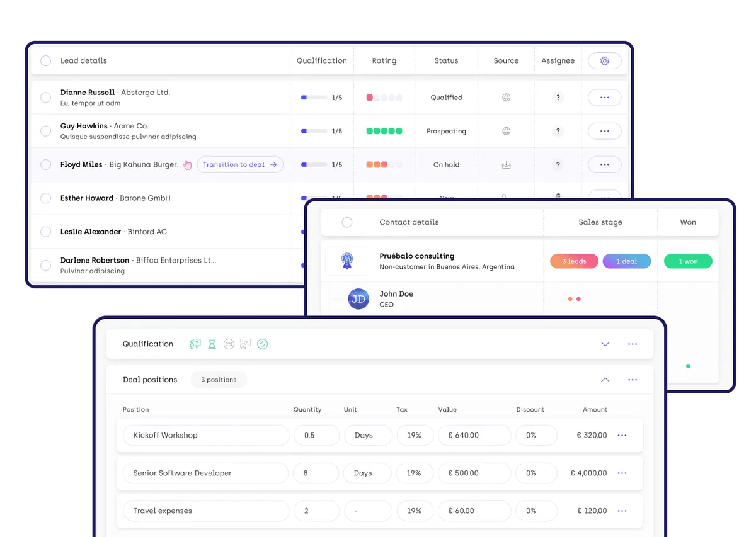Click the On hold status of Floyd Miles
Image resolution: width=756 pixels, height=537 pixels.
(x=446, y=164)
